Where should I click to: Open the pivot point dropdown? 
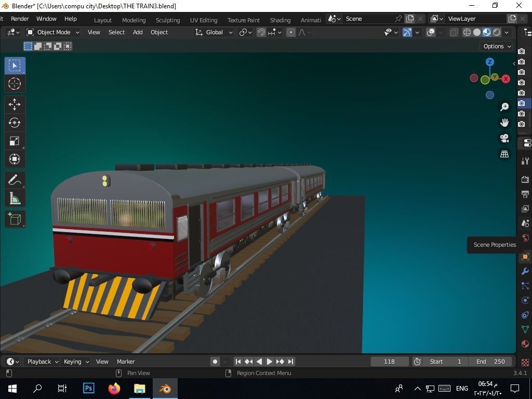point(245,32)
